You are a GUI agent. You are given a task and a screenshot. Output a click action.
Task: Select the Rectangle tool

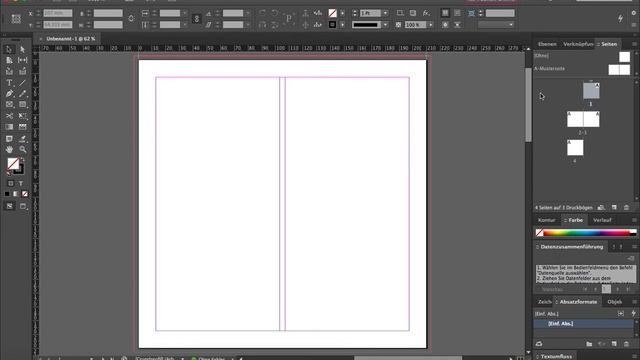(x=22, y=105)
